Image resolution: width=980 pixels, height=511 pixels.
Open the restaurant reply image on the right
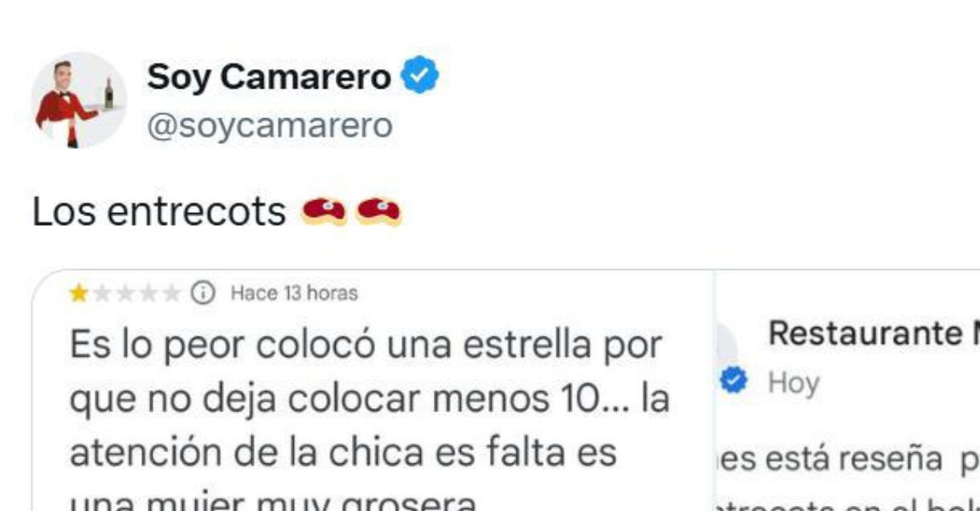click(x=848, y=390)
